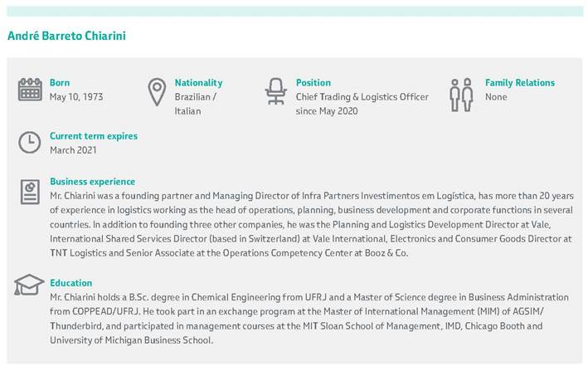Click the Nationality label
Image resolution: width=588 pixels, height=371 pixels.
tap(198, 83)
